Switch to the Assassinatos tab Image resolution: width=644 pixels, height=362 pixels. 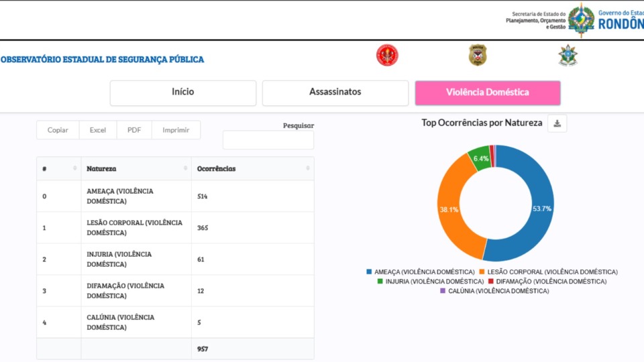(335, 93)
